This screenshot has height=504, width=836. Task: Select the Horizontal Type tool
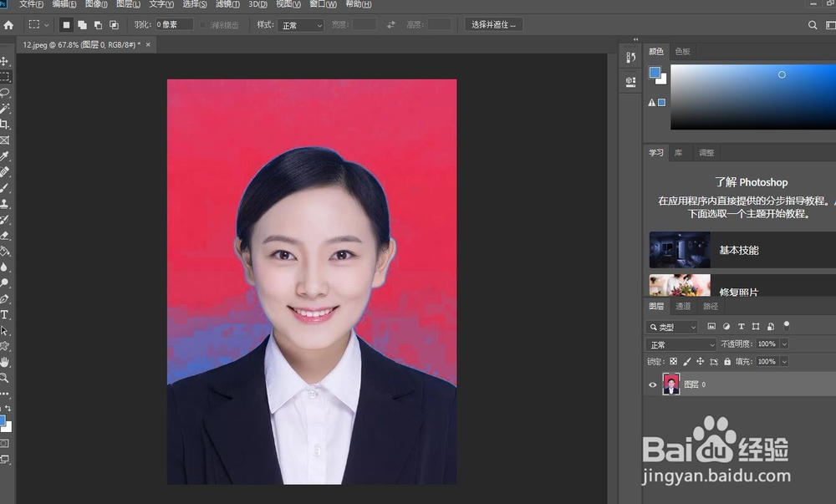point(4,314)
